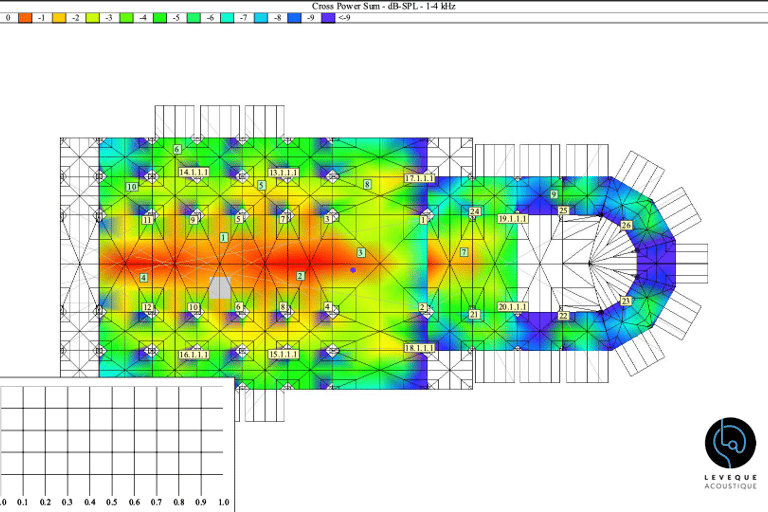Select speaker label 16.1.1.1
This screenshot has height=512, width=768.
194,354
